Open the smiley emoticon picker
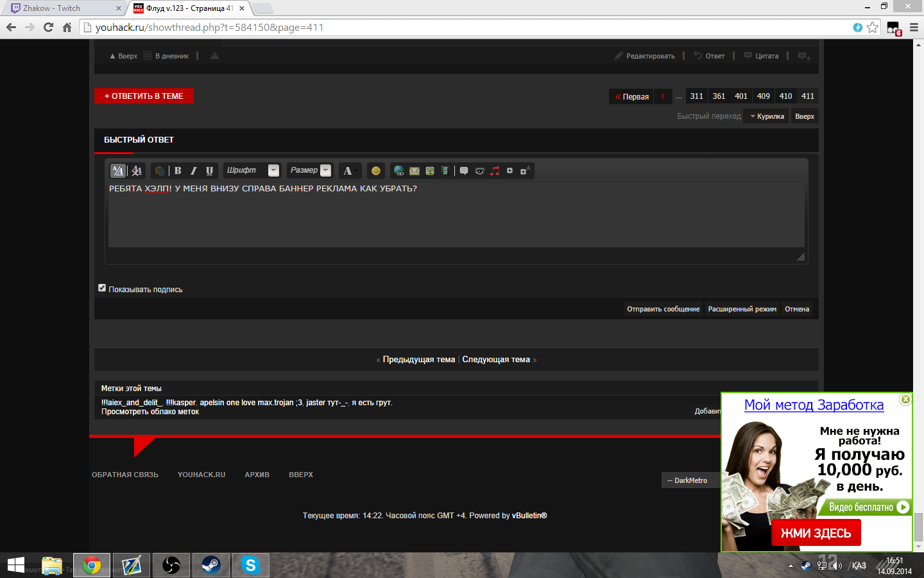Screen dimensions: 924x578 [376, 171]
